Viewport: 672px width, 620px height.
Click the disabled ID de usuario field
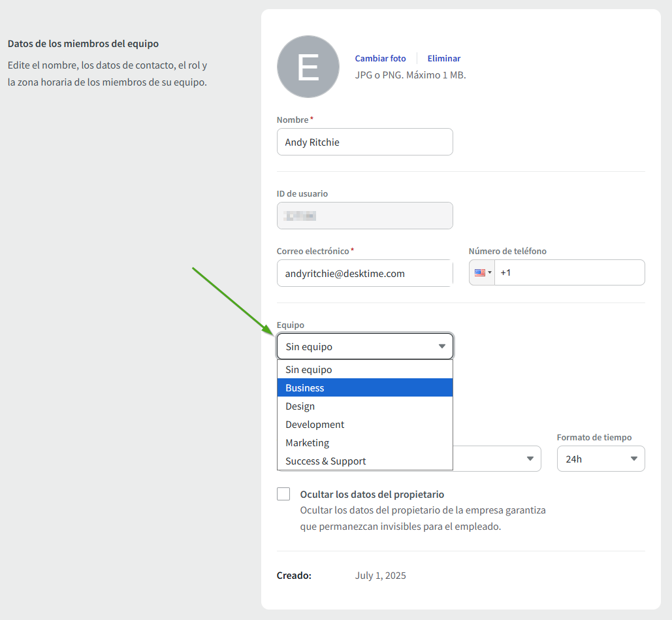point(364,216)
